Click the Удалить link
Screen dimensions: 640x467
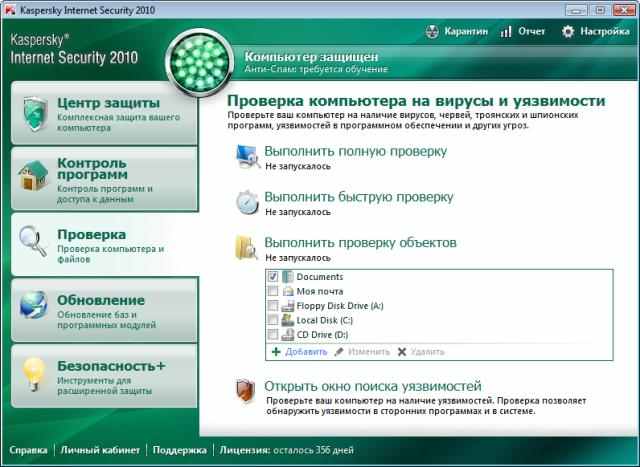[x=427, y=352]
